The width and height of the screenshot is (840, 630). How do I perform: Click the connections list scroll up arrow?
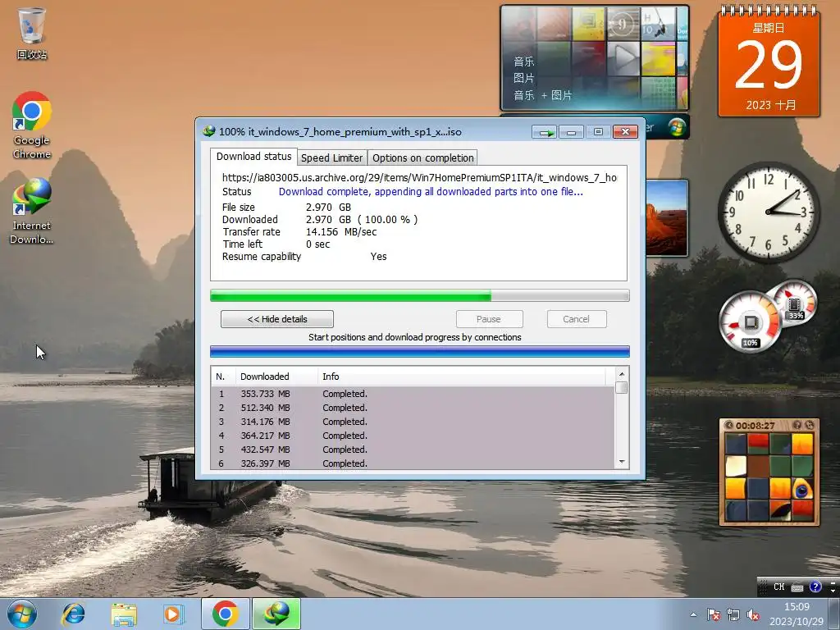[x=622, y=374]
